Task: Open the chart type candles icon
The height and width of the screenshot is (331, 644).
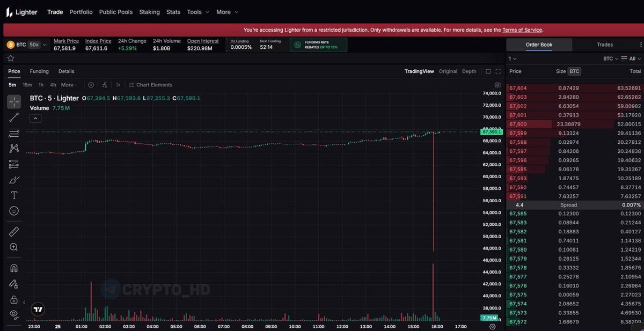Action: [x=118, y=85]
